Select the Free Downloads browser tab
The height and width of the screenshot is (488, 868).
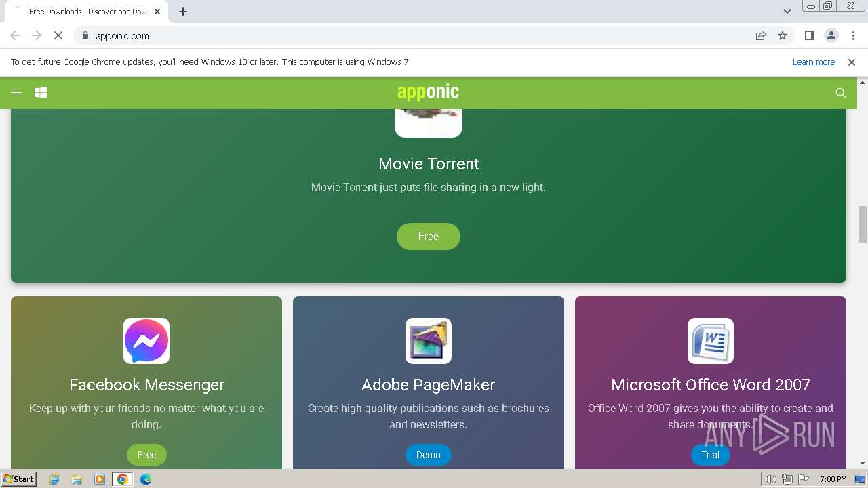(x=87, y=12)
